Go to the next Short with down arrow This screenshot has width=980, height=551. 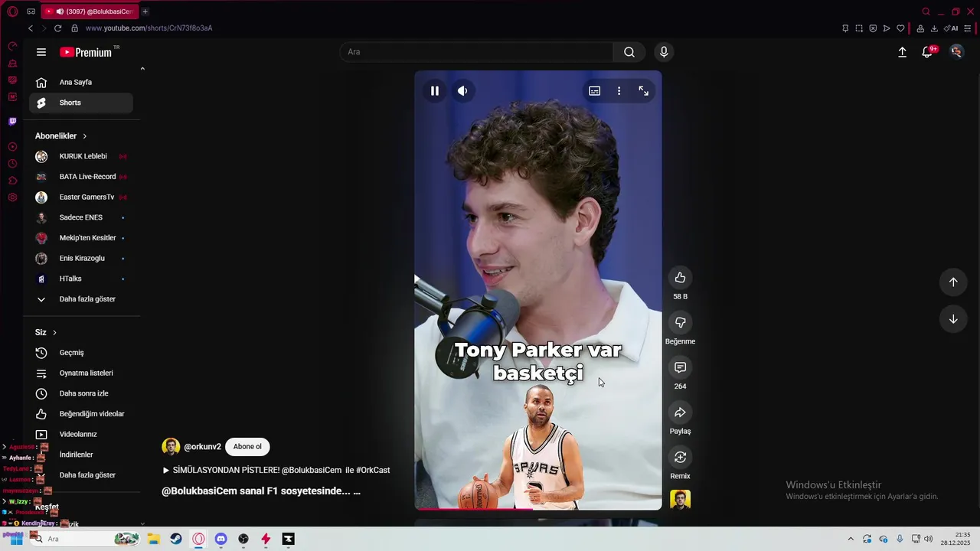pos(953,319)
